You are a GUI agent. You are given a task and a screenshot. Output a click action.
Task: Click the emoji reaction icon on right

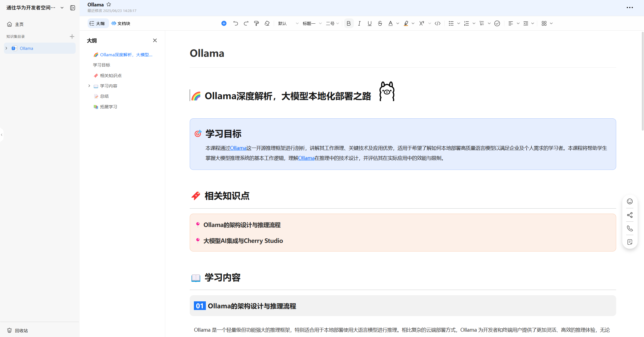pyautogui.click(x=630, y=201)
